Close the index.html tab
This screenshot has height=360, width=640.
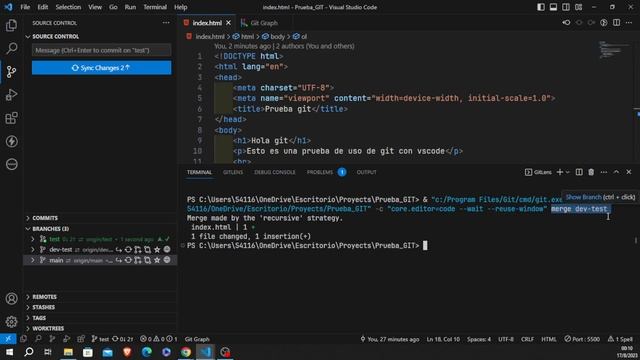click(x=229, y=23)
